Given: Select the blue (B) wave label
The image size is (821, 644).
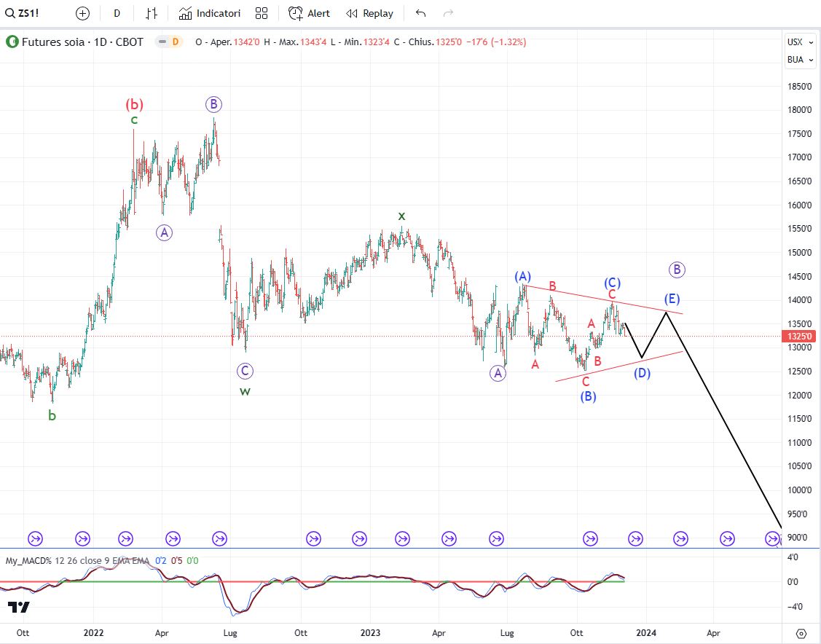Looking at the screenshot, I should (588, 396).
